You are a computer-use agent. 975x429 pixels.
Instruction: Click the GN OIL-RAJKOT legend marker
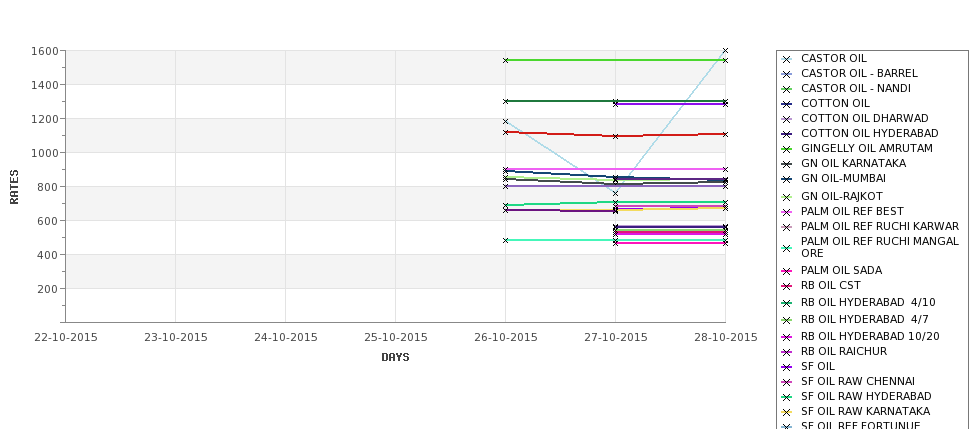787,197
